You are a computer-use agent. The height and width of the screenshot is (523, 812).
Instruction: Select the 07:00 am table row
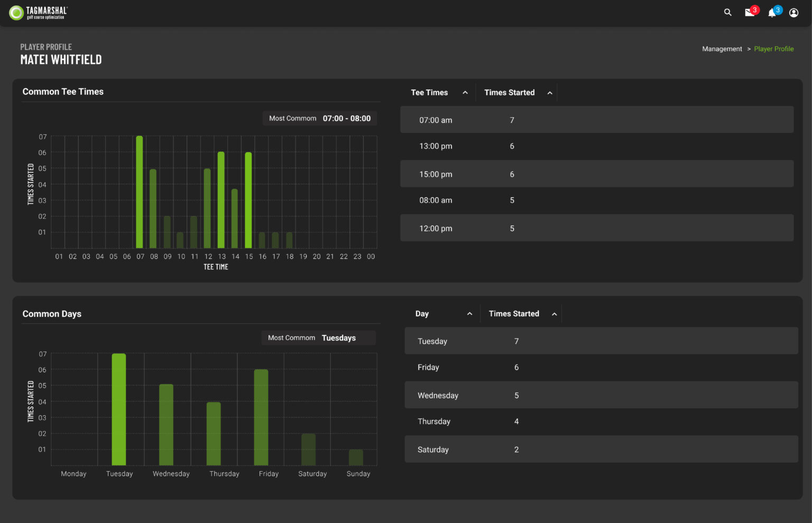tap(596, 120)
